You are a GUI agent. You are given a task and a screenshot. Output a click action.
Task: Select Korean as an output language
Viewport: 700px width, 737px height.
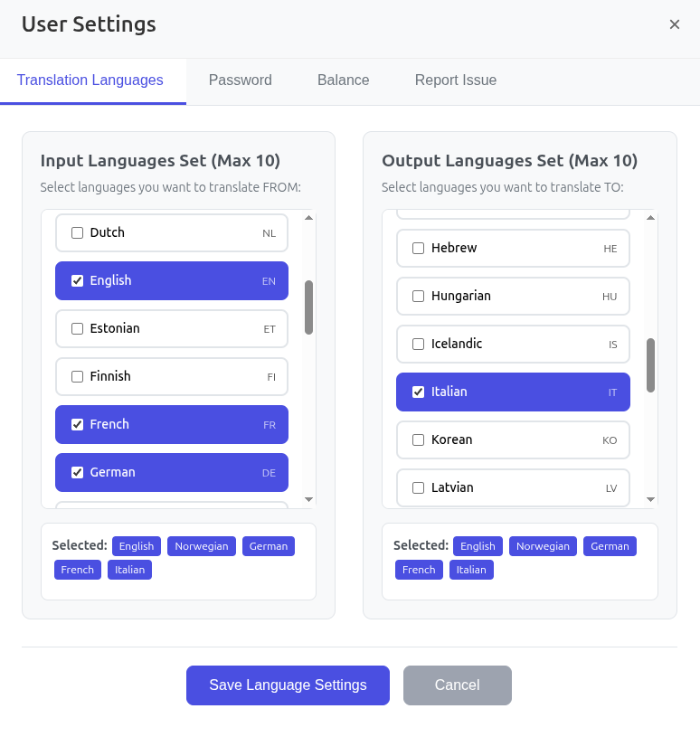[x=419, y=439]
